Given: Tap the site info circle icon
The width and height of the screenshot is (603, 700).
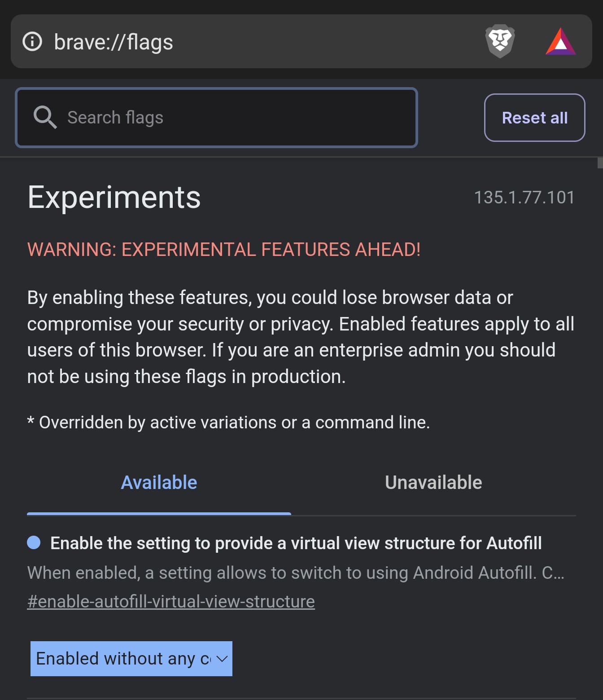Looking at the screenshot, I should (32, 42).
